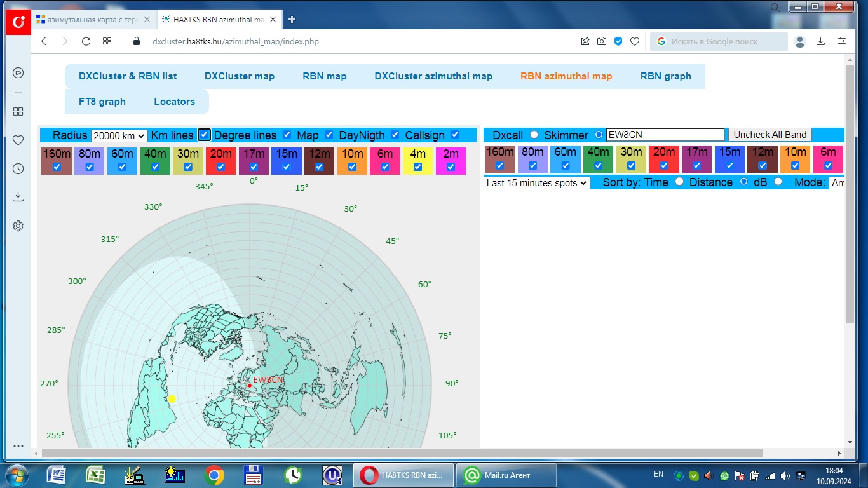Open bookmarks heart icon in sidebar
This screenshot has height=488, width=868.
coord(18,140)
